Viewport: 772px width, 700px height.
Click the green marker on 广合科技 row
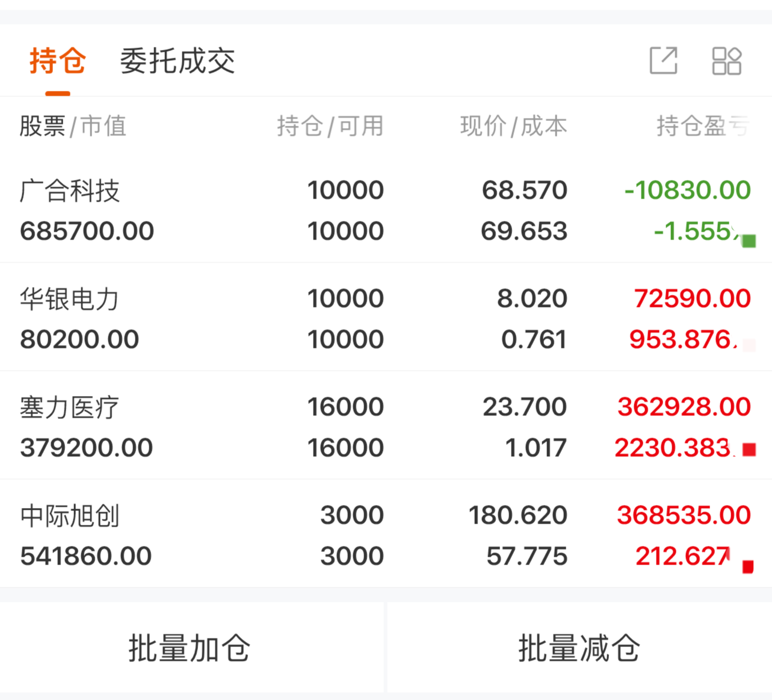tap(749, 241)
